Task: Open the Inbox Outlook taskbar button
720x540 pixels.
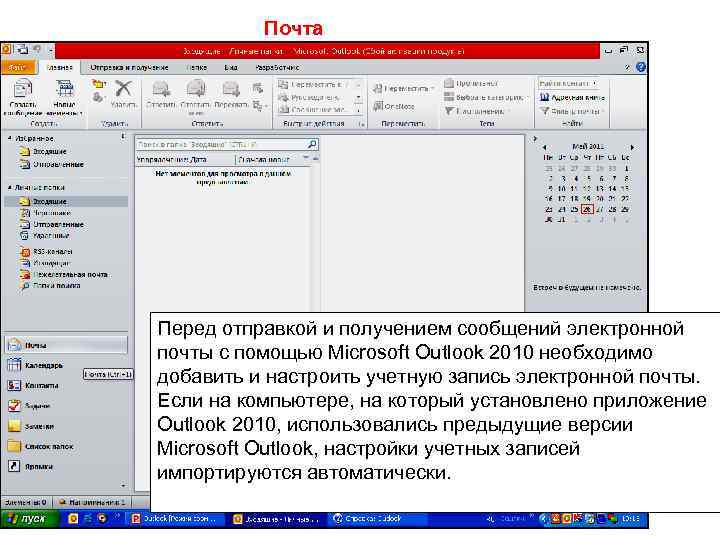Action: tap(276, 519)
